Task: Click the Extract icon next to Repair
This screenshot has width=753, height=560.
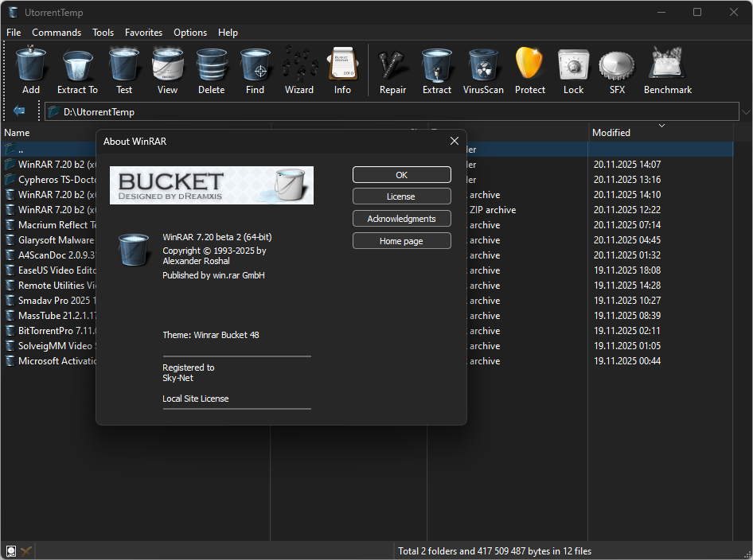Action: (x=436, y=69)
